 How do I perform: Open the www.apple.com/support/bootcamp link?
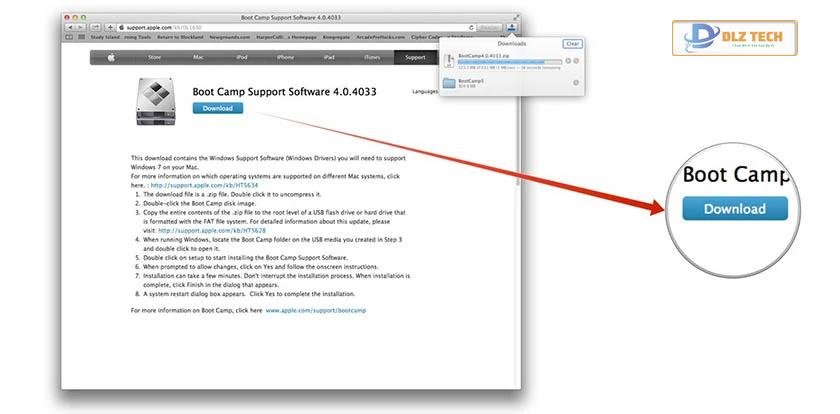coord(316,311)
